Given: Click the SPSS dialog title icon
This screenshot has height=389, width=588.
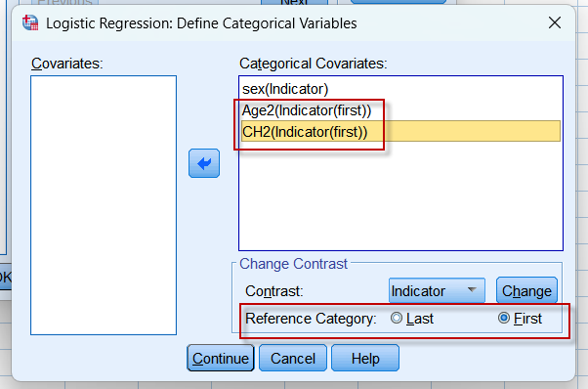Looking at the screenshot, I should coord(30,22).
